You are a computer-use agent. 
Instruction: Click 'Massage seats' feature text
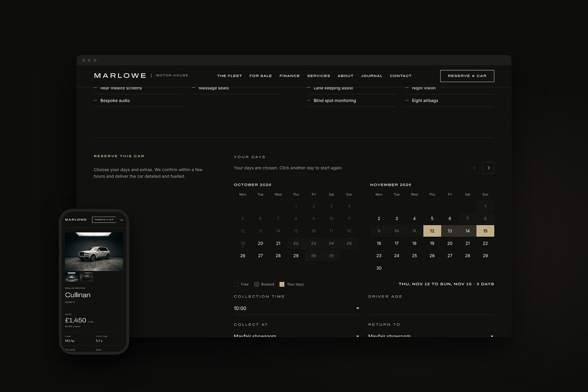214,88
